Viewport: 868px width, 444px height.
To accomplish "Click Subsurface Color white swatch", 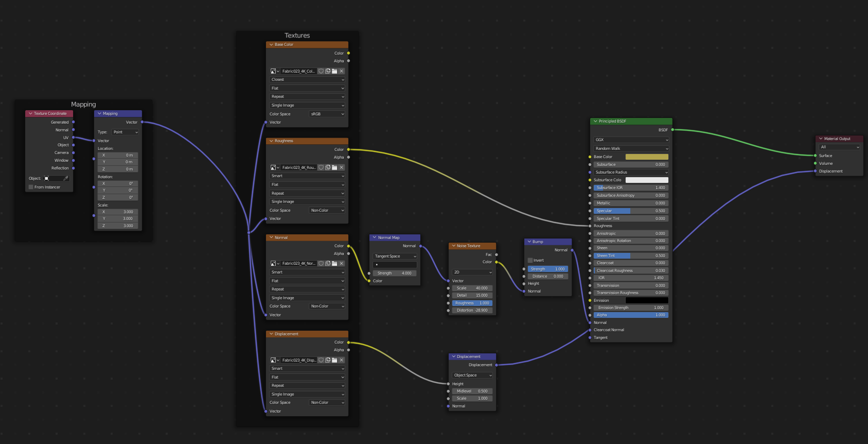I will pyautogui.click(x=647, y=180).
